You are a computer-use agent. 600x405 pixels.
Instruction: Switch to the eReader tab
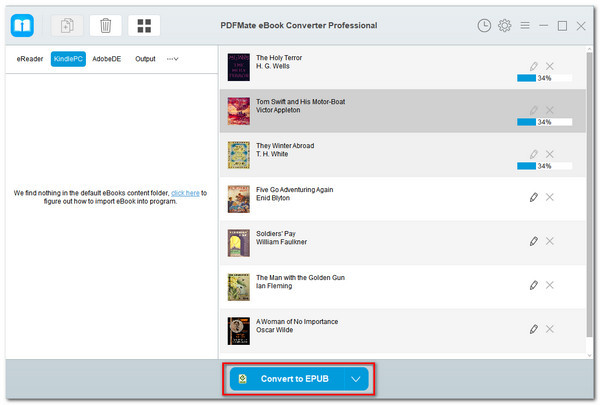click(29, 59)
